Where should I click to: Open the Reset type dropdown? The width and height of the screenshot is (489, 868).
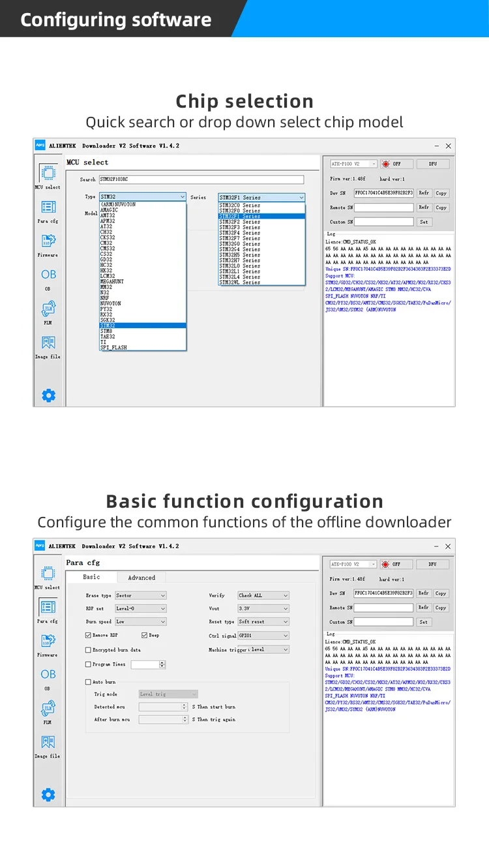pos(263,622)
